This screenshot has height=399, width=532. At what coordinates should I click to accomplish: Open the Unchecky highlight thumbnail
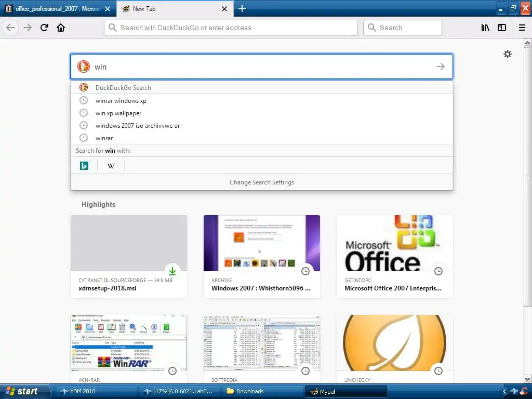coord(395,343)
